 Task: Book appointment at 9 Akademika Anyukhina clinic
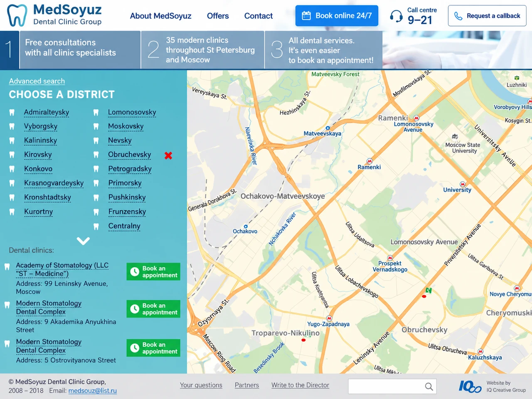pos(153,309)
